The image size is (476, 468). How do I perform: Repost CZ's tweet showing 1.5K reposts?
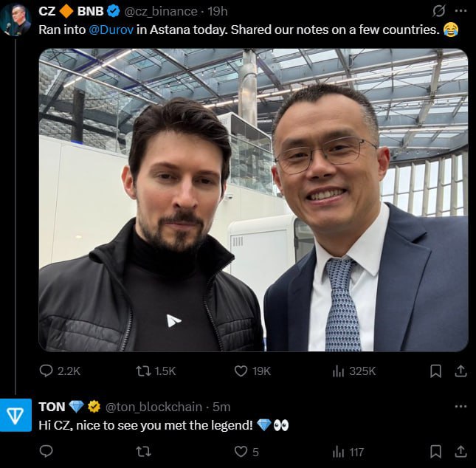[x=144, y=371]
